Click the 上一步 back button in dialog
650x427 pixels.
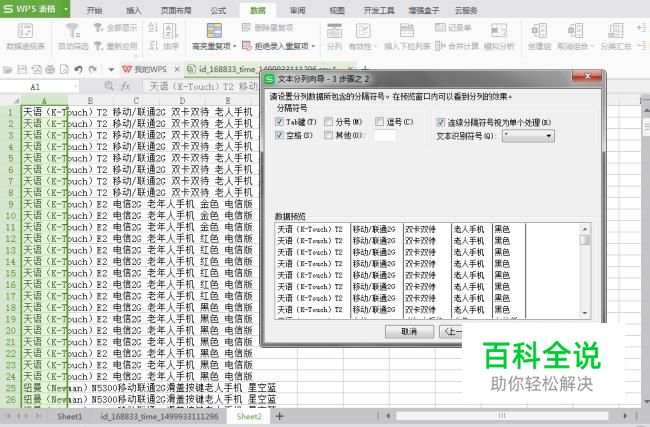451,332
